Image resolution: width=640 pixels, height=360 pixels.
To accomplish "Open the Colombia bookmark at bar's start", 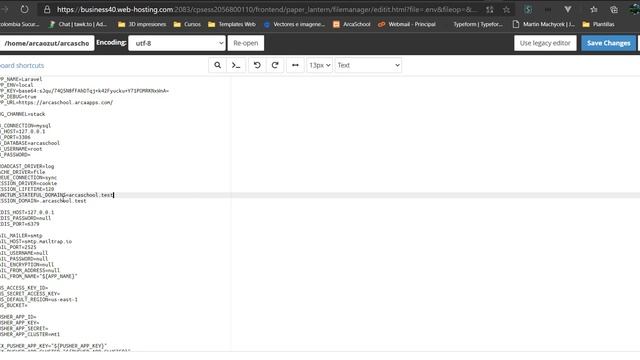I will click(x=20, y=24).
